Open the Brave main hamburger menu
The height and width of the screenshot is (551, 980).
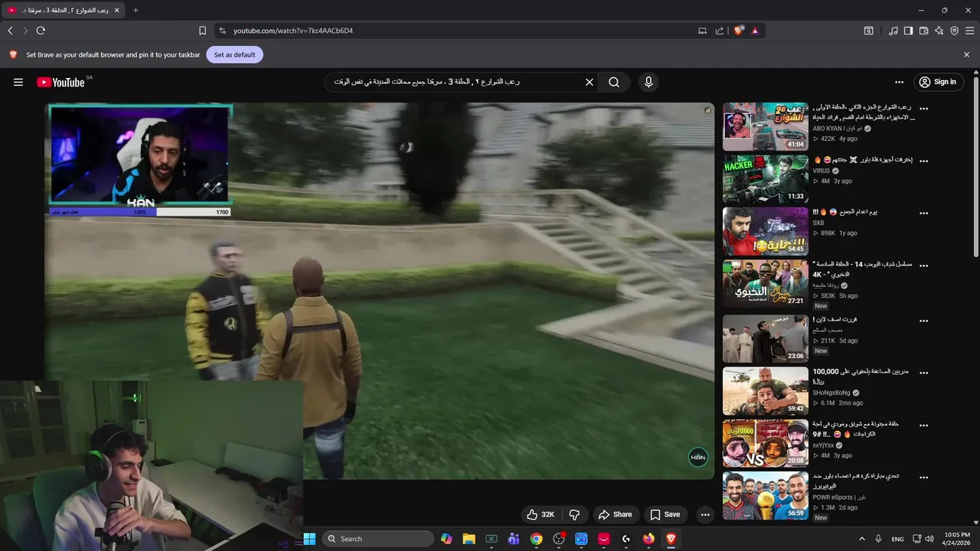pos(970,31)
